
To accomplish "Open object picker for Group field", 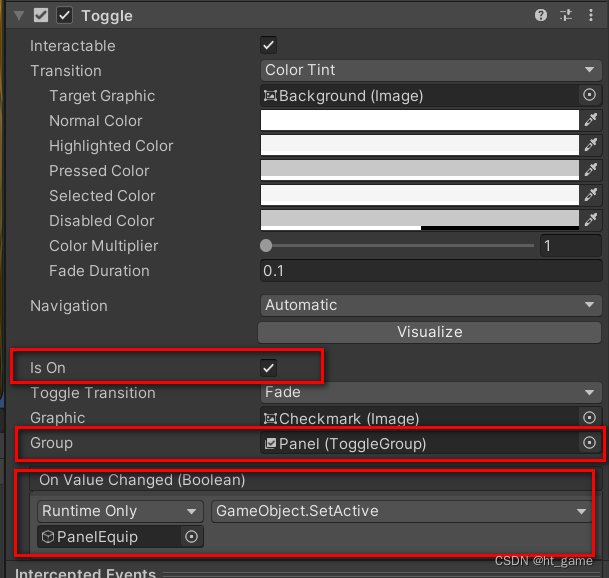I will (x=589, y=443).
